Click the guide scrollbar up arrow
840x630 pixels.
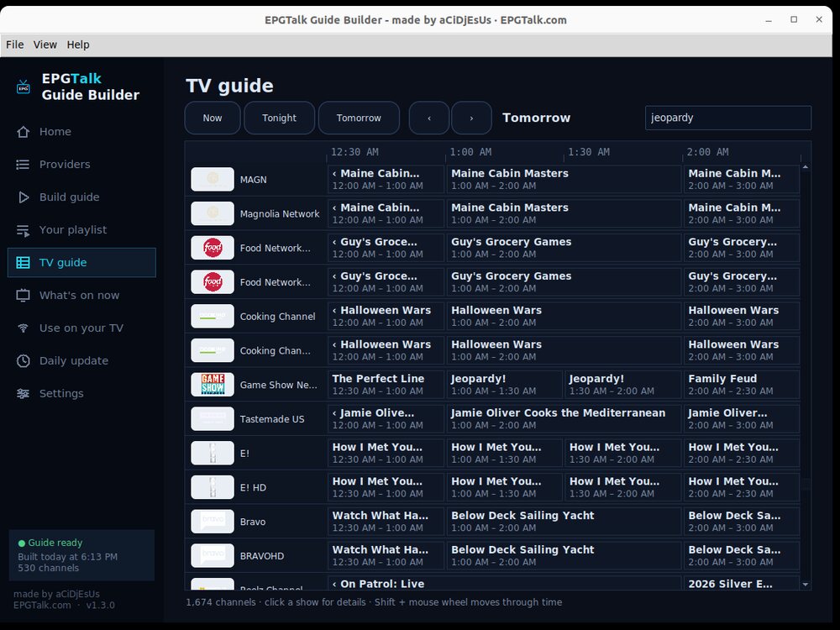806,168
